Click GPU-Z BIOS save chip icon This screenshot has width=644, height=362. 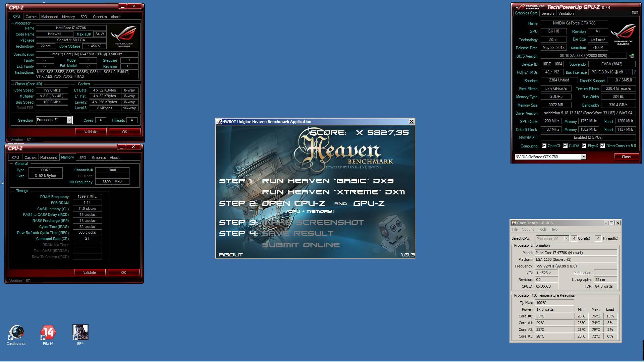(632, 56)
